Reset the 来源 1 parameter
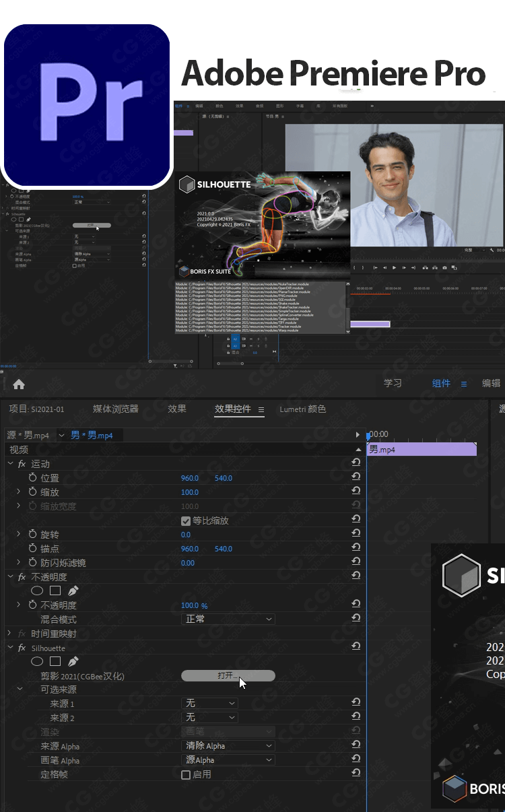505x812 pixels. (356, 702)
